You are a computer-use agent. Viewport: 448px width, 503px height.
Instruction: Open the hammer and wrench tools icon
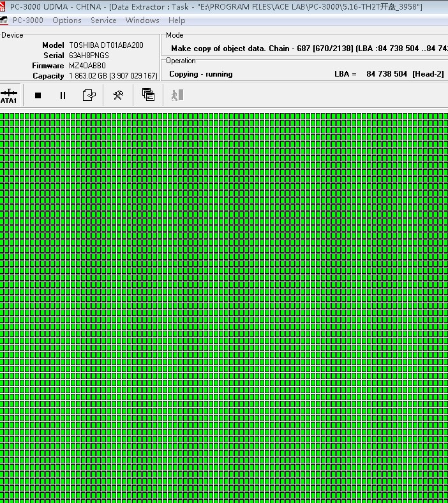(x=118, y=96)
